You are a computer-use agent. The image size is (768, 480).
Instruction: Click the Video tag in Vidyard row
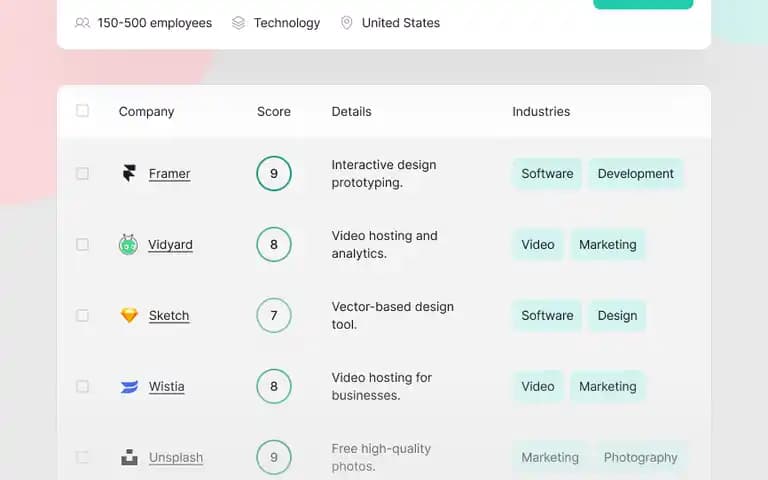[x=538, y=245]
